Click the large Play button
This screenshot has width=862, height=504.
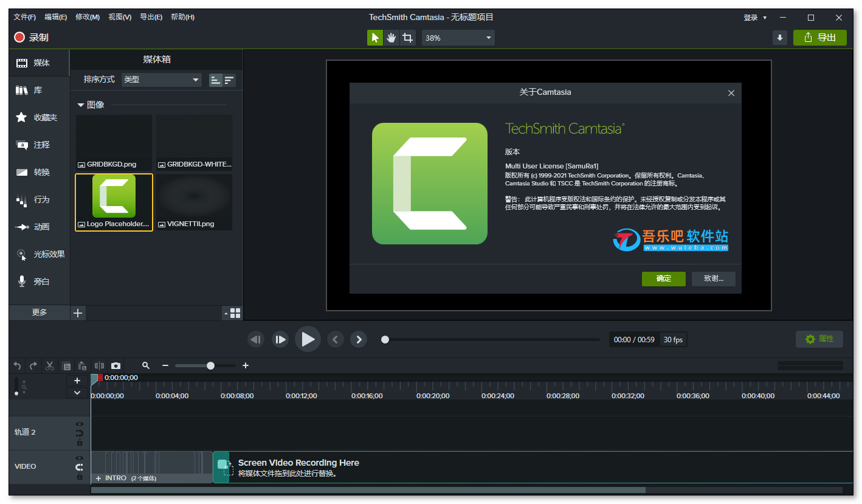(308, 339)
